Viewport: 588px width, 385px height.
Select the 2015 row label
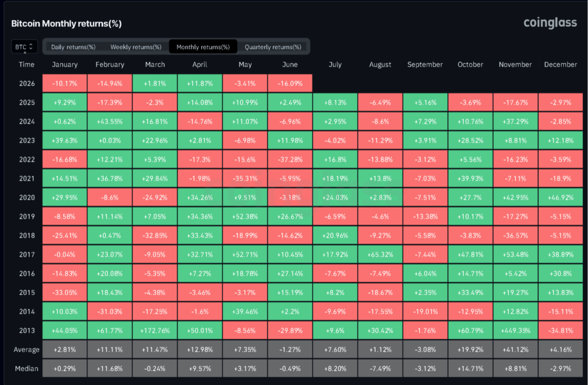[x=27, y=293]
